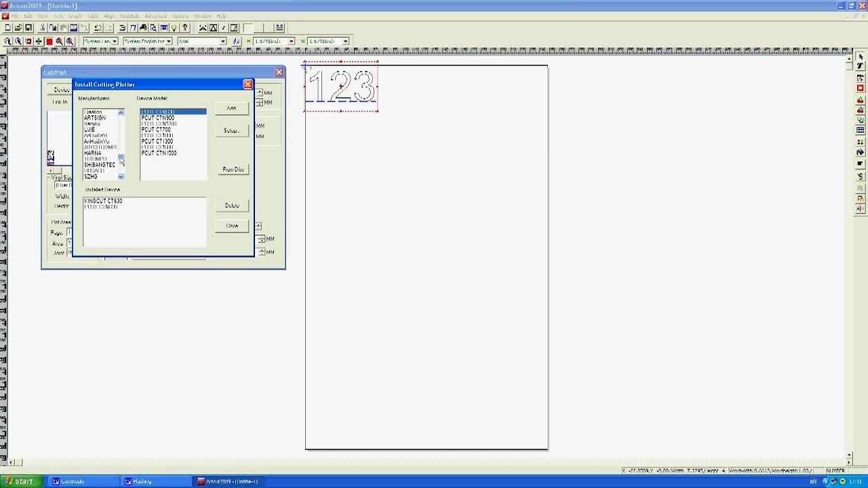Click the text-mirror icon at the bottom of right toolbar
This screenshot has height=488, width=868.
pyautogui.click(x=861, y=208)
